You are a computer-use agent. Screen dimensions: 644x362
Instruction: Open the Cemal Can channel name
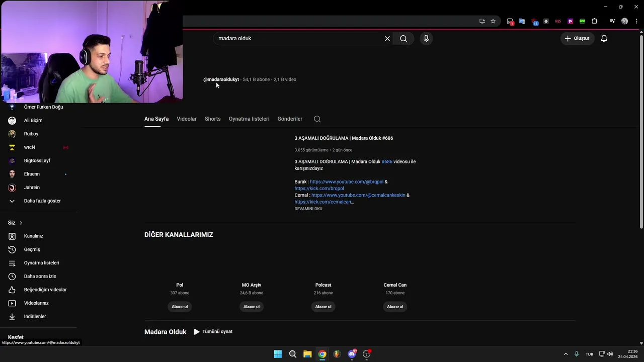coord(395,285)
